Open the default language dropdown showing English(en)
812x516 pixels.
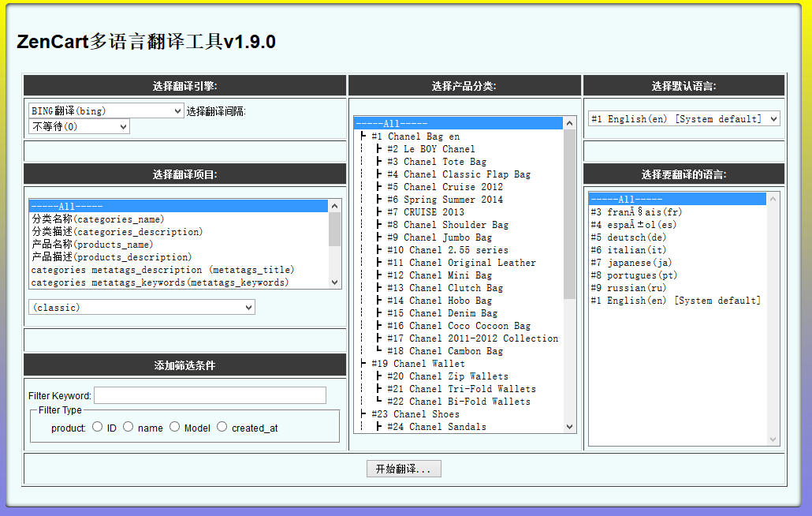[683, 119]
